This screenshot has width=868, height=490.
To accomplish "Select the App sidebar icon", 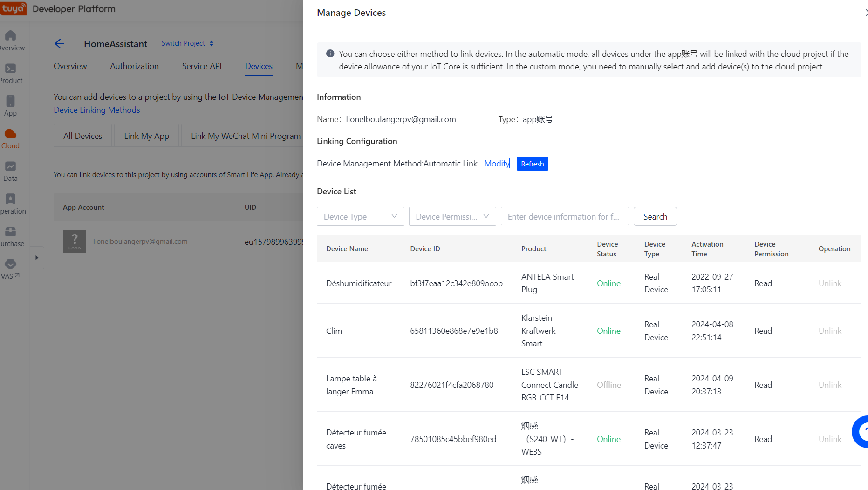I will (10, 101).
